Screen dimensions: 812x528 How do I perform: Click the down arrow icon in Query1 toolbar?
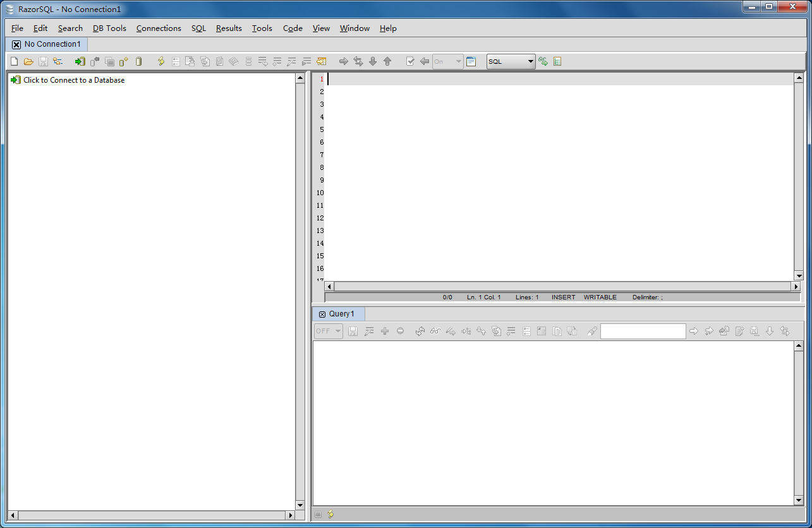[770, 331]
